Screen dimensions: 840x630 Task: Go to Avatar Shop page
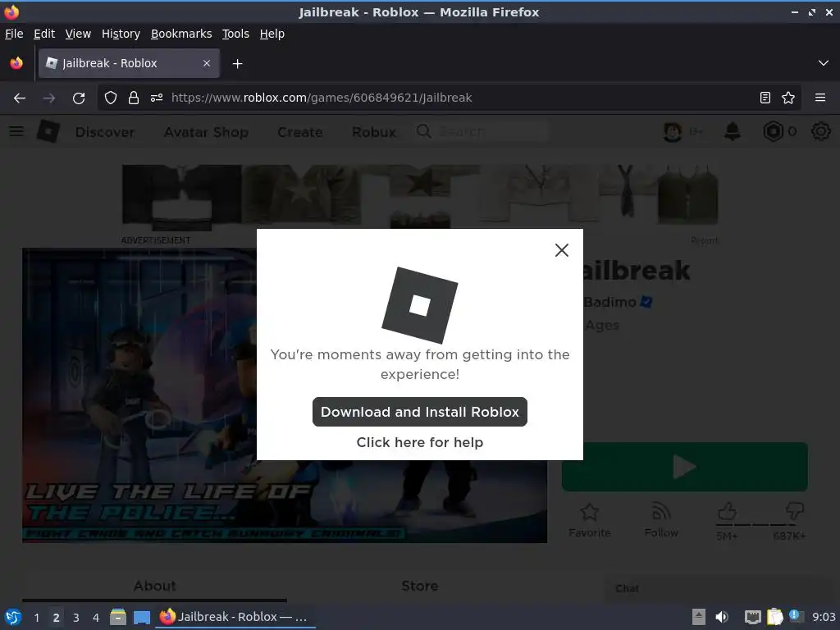(206, 132)
